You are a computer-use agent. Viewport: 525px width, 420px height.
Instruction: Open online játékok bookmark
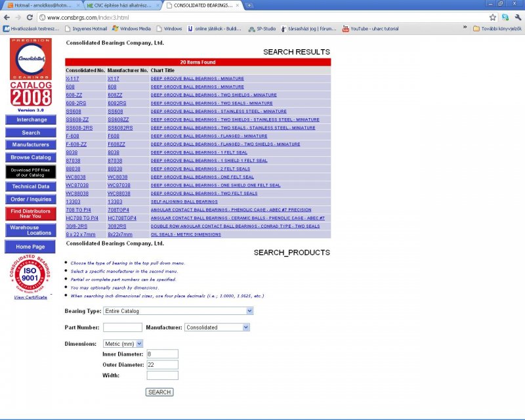click(215, 29)
